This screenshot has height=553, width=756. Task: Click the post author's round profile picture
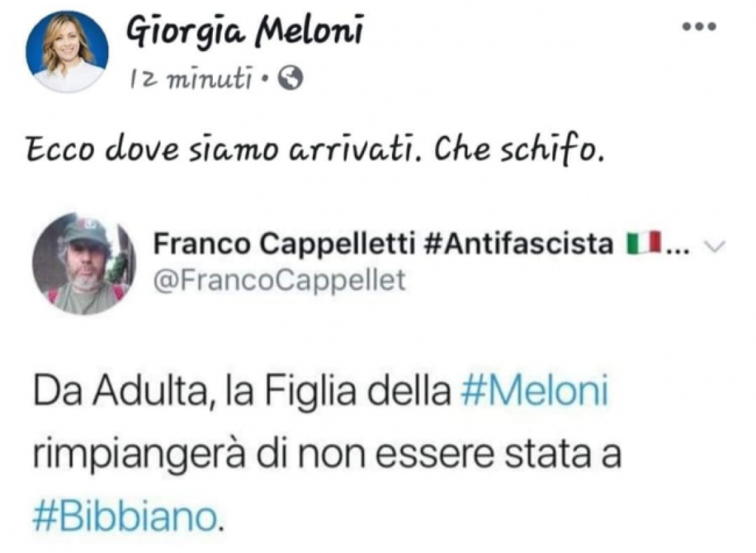66,52
